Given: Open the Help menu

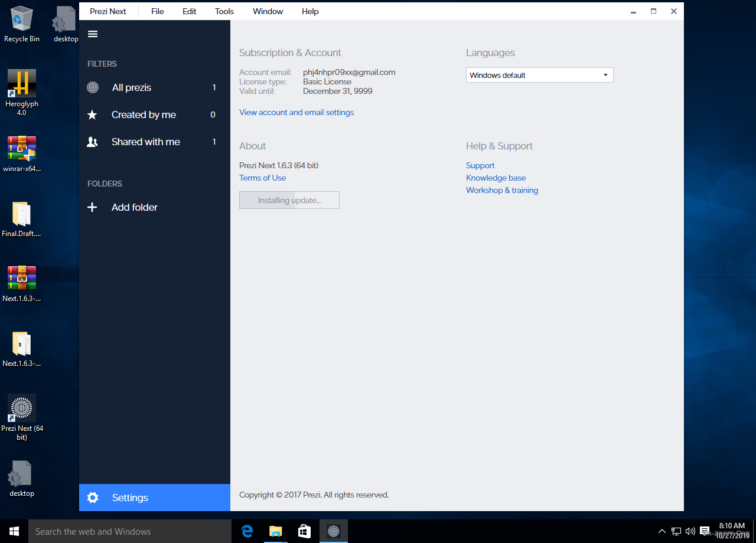Looking at the screenshot, I should click(310, 11).
